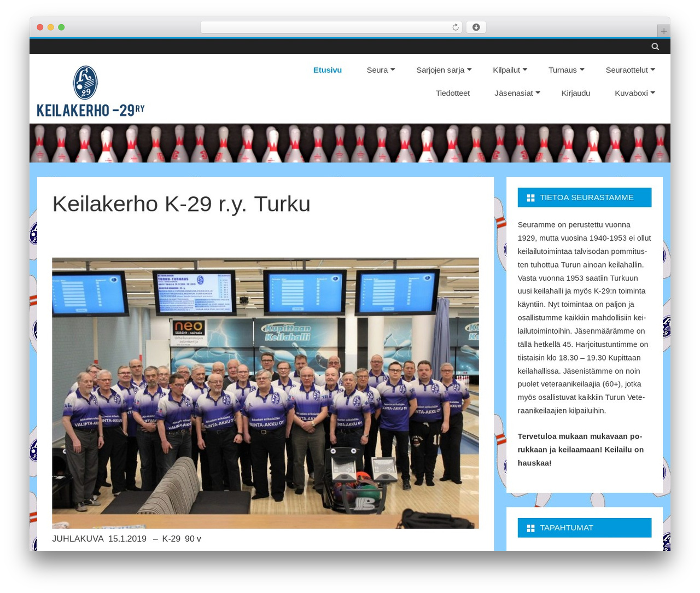700x593 pixels.
Task: Expand the Seuraottelut dropdown arrow
Action: (x=652, y=69)
